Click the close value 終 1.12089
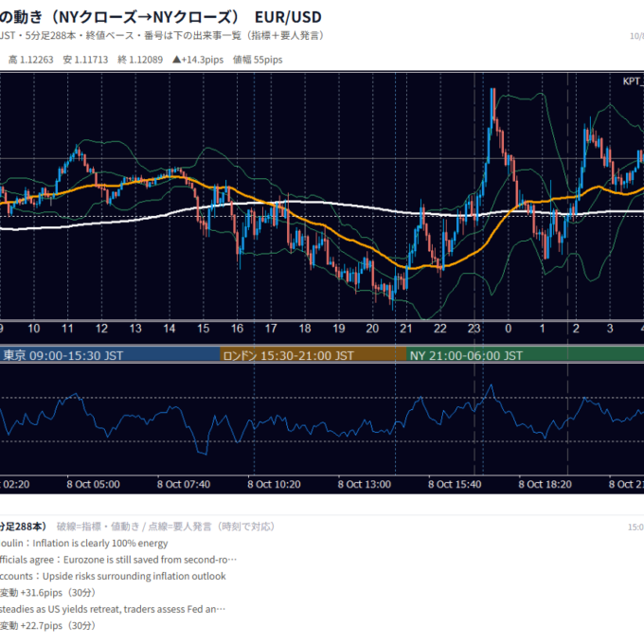Viewport: 644px width, 644px height. click(140, 60)
